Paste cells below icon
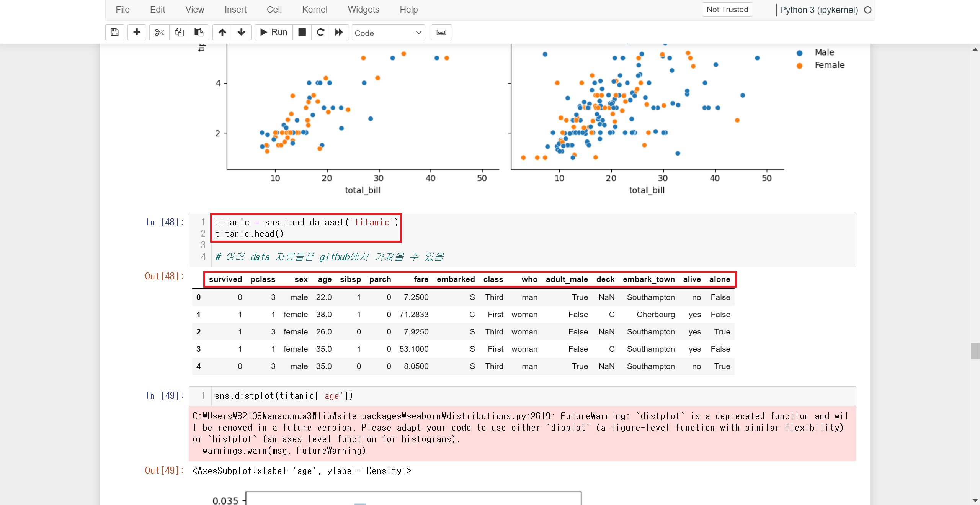Viewport: 980px width, 505px height. click(x=199, y=32)
